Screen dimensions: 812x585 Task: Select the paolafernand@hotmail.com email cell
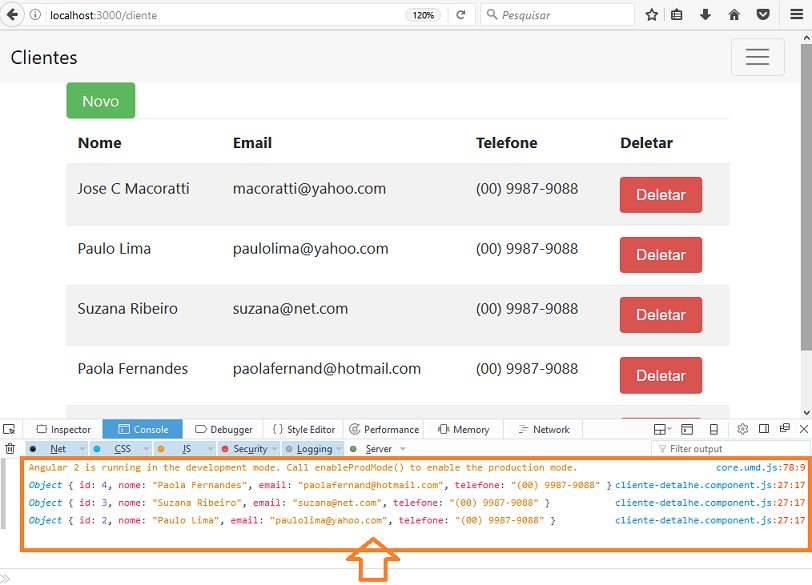tap(327, 369)
